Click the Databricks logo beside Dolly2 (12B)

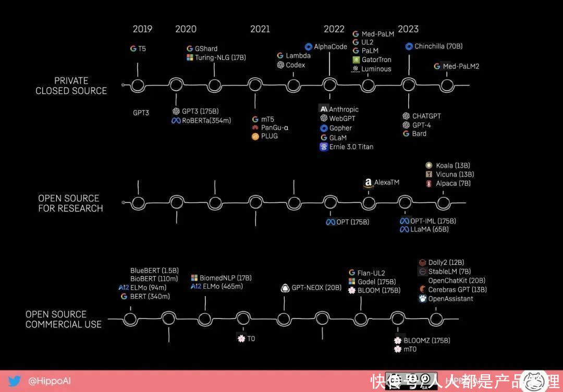422,263
